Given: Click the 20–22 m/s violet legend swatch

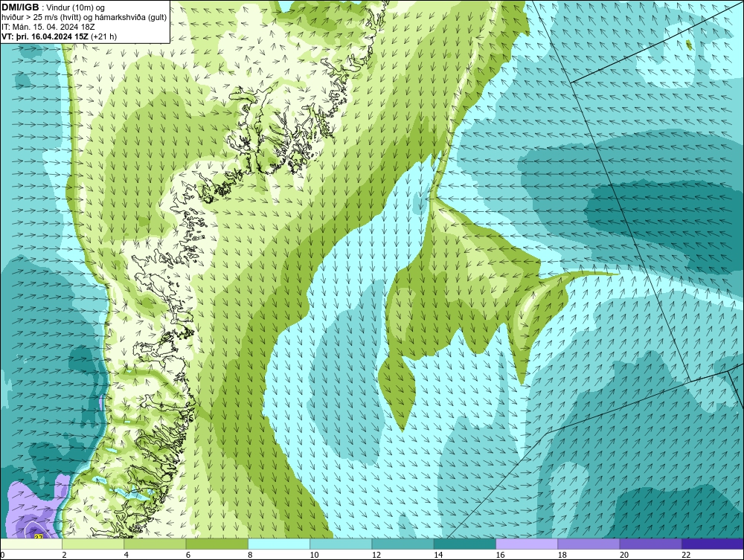Looking at the screenshot, I should [x=650, y=544].
